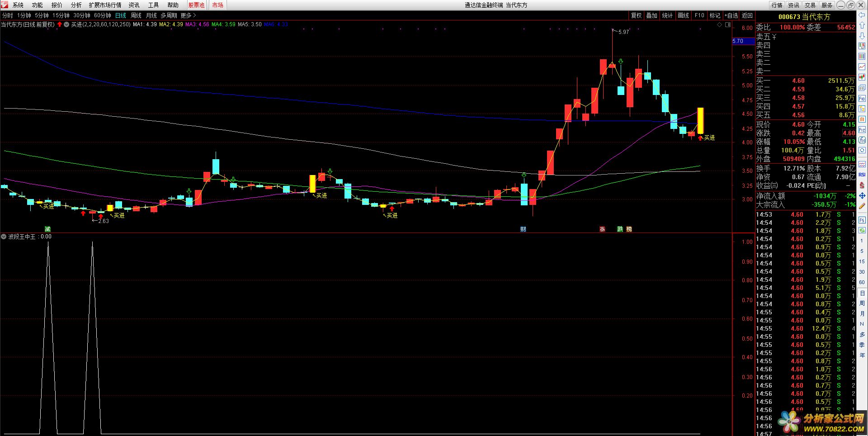
Task: Switch to 15-minute via sidebar '15' button
Action: (862, 261)
